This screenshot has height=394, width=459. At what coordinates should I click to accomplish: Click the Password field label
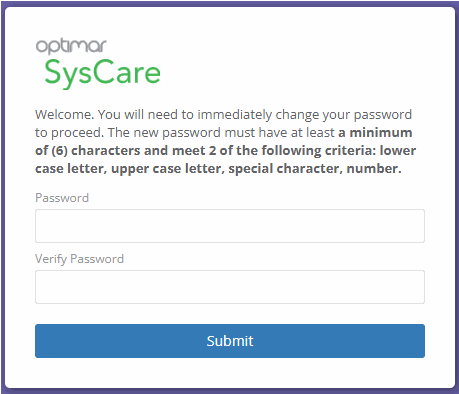pyautogui.click(x=62, y=198)
